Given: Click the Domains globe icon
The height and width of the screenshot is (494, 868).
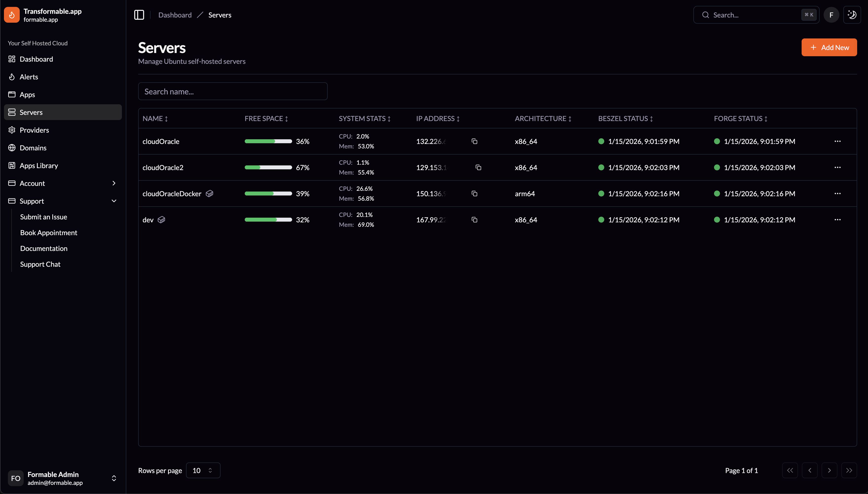Looking at the screenshot, I should (x=12, y=148).
